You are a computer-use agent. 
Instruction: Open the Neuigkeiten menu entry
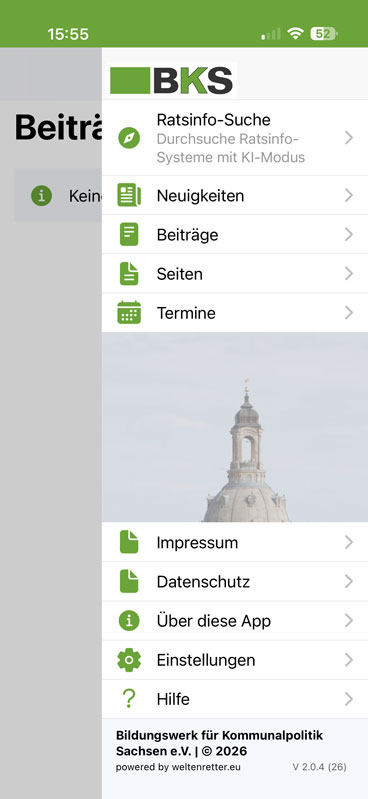click(x=235, y=195)
